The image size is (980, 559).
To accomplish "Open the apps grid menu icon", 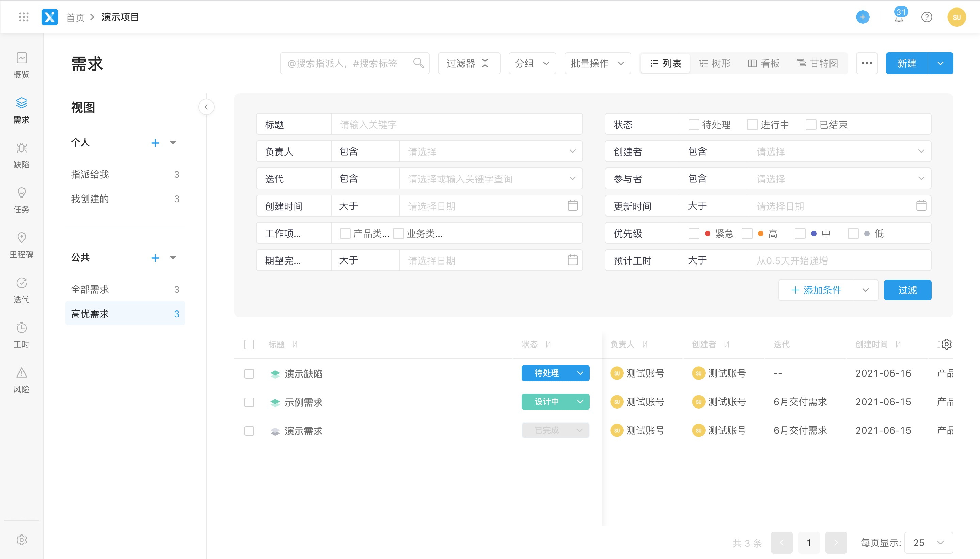I will pos(24,17).
